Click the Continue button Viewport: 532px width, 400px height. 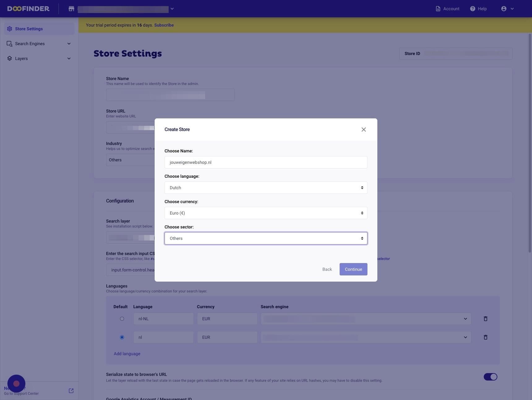click(x=354, y=269)
